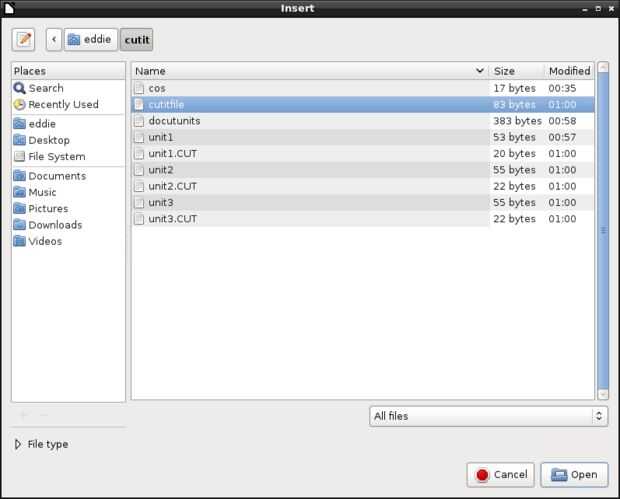Select the unit3.CUT file
The image size is (620, 499).
[x=363, y=219]
